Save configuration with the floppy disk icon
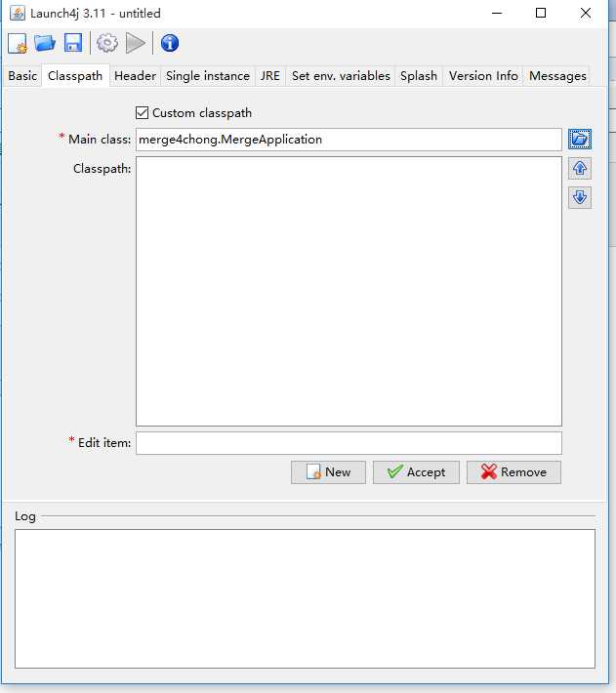This screenshot has width=616, height=693. pos(73,43)
